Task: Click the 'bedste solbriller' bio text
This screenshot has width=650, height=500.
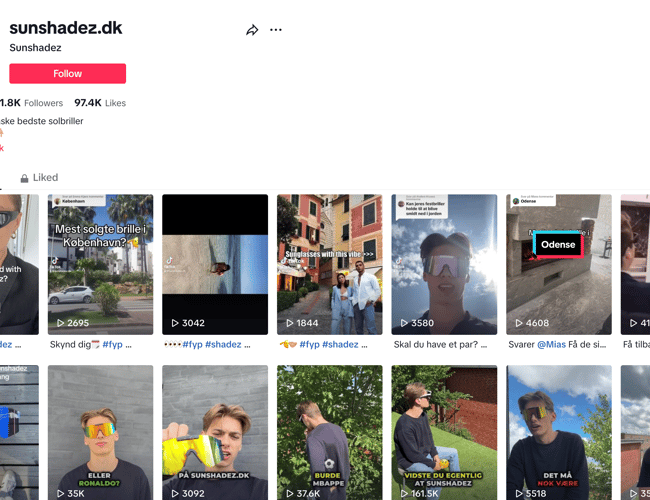Action: point(50,121)
